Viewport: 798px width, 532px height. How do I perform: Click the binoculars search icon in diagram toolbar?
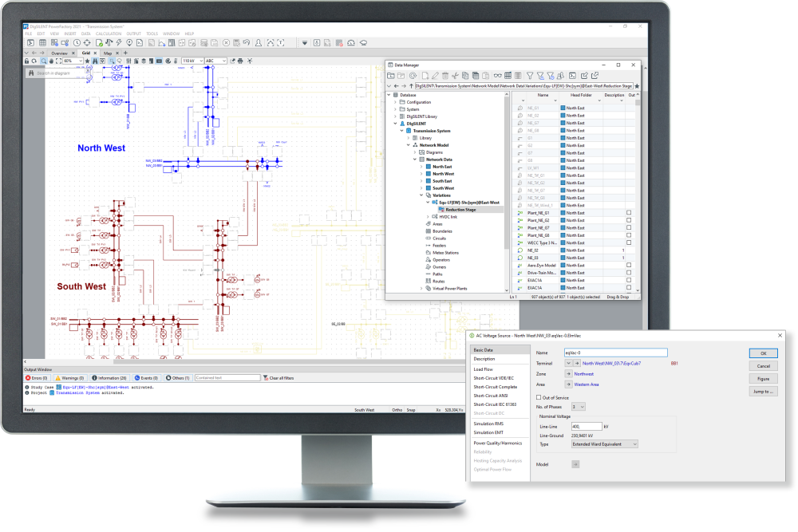tap(95, 61)
